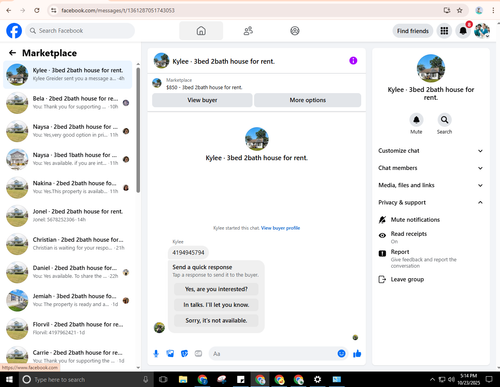Open Settings gear from taskbar
The width and height of the screenshot is (500, 387).
(x=318, y=379)
